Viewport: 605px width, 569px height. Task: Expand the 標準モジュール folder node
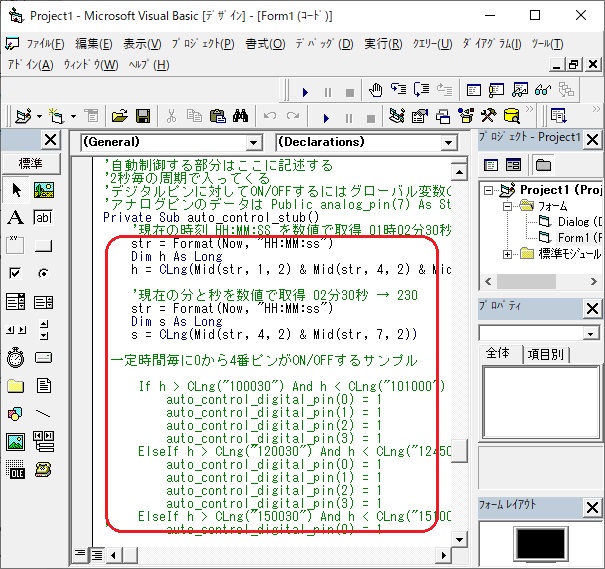point(508,254)
